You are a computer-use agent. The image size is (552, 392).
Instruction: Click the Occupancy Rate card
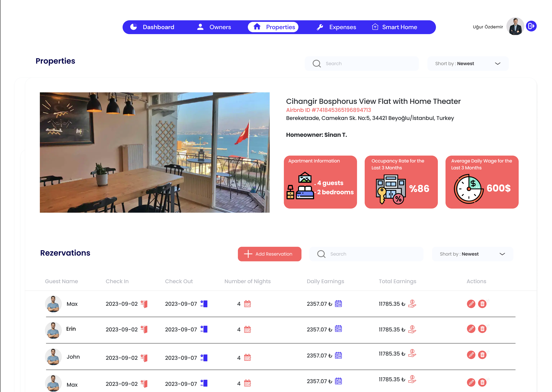(x=401, y=182)
